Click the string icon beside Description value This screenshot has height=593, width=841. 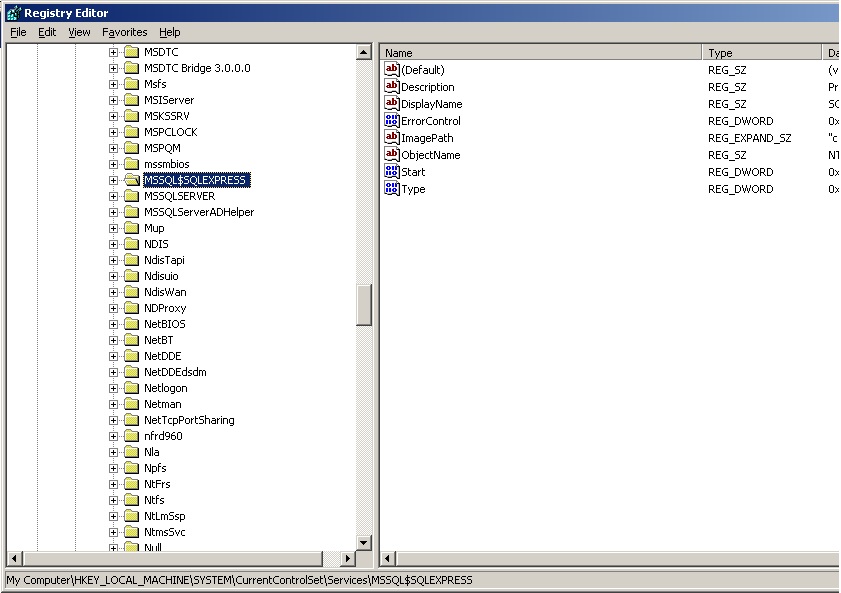point(392,86)
